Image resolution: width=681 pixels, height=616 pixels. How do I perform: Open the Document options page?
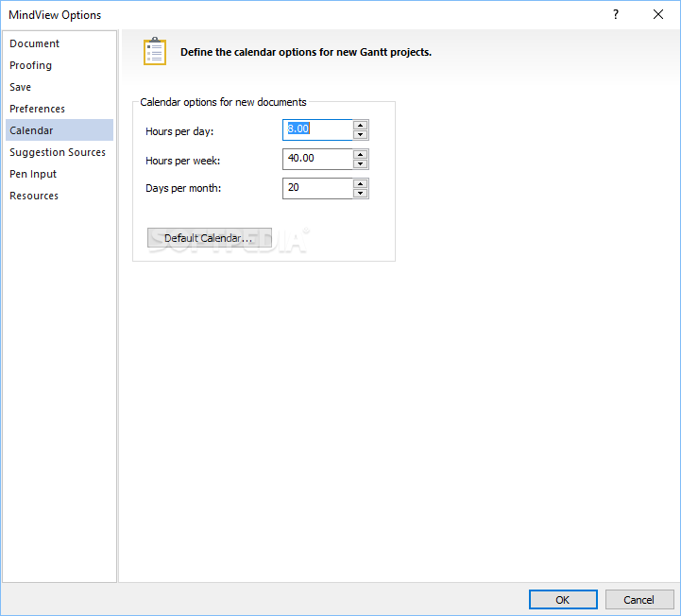tap(60, 43)
